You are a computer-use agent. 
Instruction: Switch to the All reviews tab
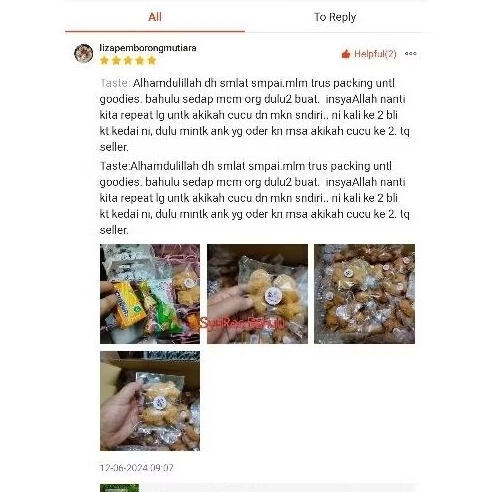tap(155, 17)
